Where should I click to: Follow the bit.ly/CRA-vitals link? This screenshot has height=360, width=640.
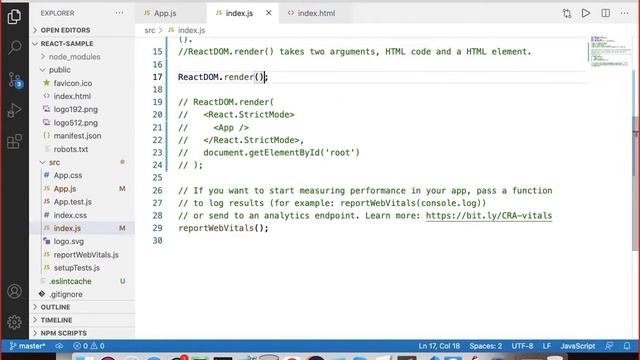point(489,216)
